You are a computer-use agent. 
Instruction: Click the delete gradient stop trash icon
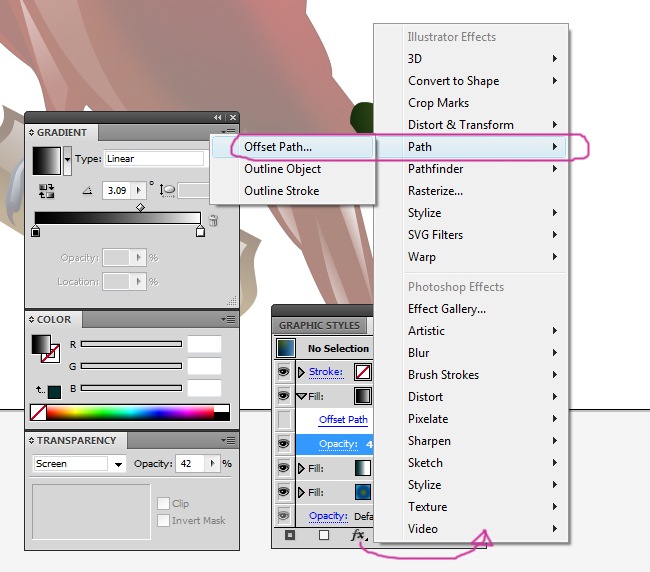[212, 220]
